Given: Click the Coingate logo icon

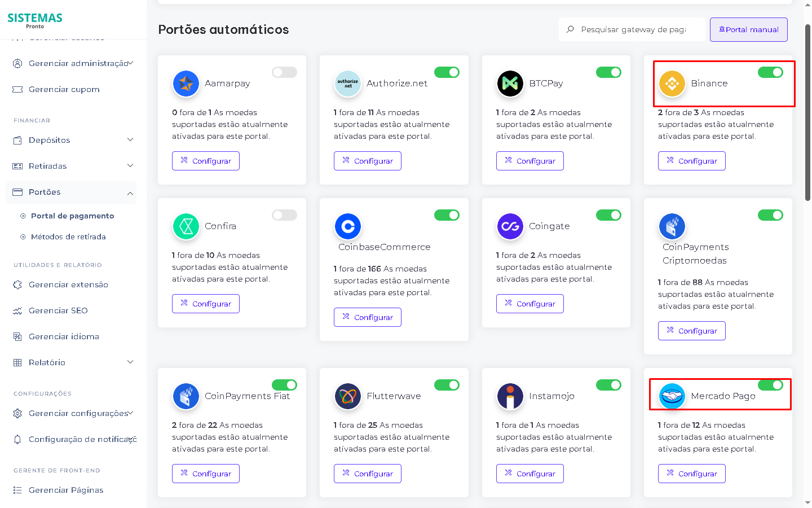Looking at the screenshot, I should click(x=510, y=226).
